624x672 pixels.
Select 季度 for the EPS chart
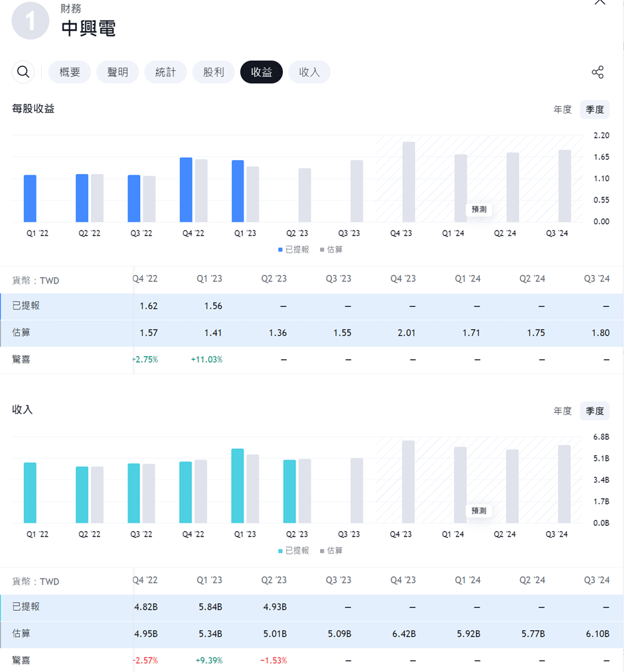click(x=594, y=110)
